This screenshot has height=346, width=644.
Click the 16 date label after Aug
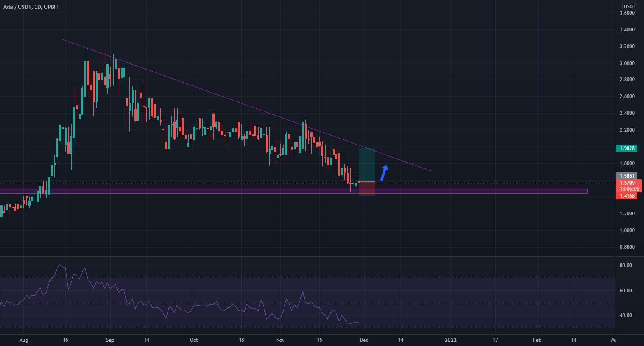pyautogui.click(x=65, y=340)
